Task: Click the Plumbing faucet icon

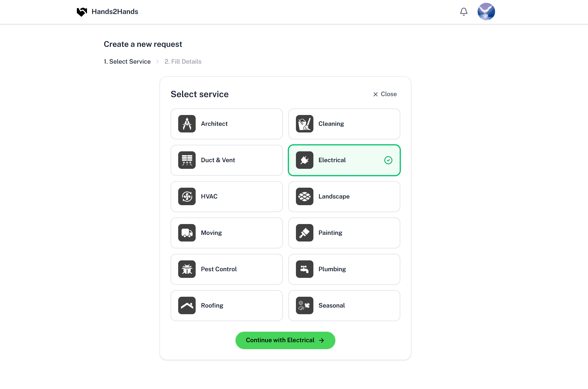Action: point(305,269)
